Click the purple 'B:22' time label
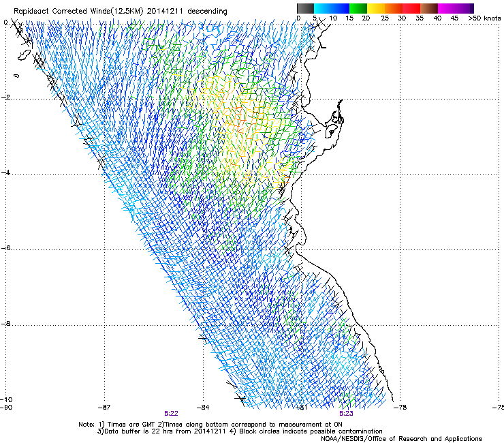Image resolution: width=504 pixels, height=443 pixels. [171, 414]
